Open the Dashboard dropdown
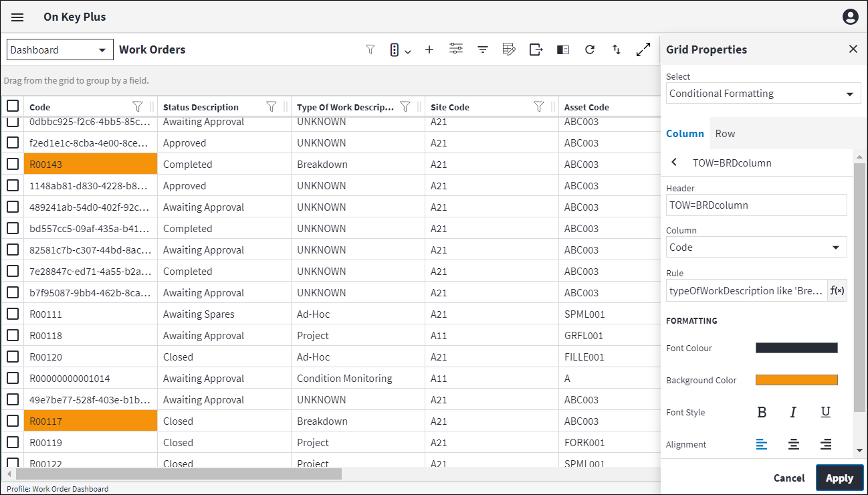The image size is (868, 495). pyautogui.click(x=60, y=50)
